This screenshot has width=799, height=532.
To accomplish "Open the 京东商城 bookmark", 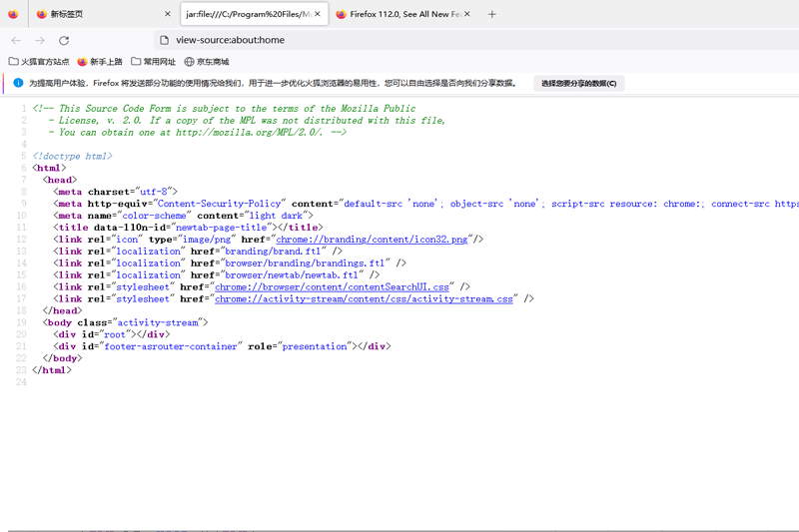I will click(206, 62).
